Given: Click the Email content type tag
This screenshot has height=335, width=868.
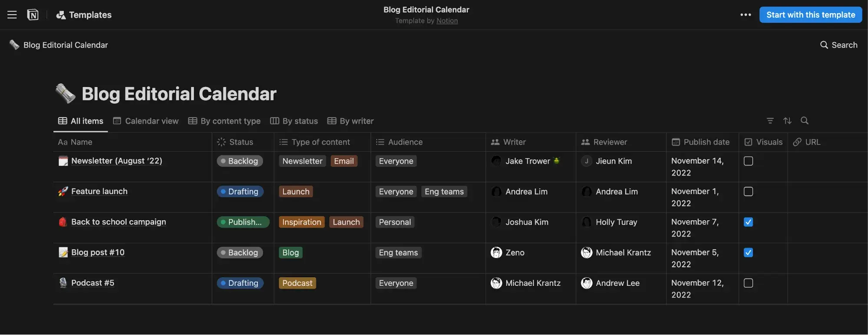Looking at the screenshot, I should coord(344,161).
